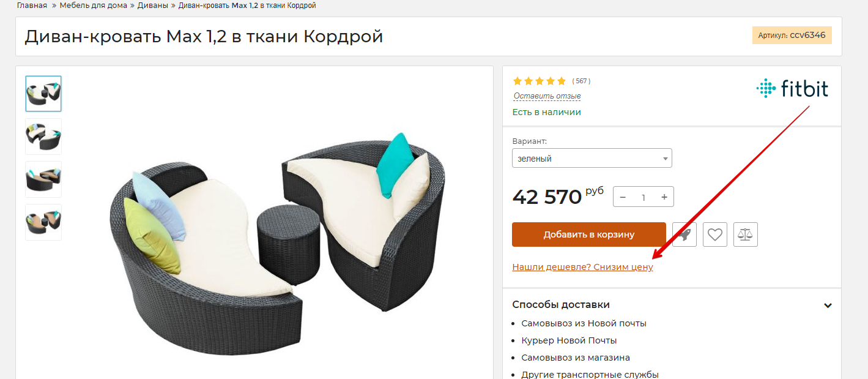Click the fitbit brand logo
The height and width of the screenshot is (379, 868).
tap(792, 89)
